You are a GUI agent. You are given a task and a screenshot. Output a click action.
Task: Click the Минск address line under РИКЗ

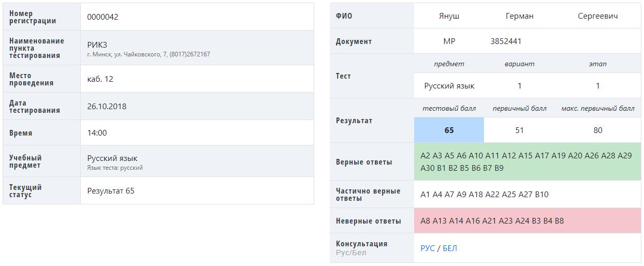coord(149,54)
